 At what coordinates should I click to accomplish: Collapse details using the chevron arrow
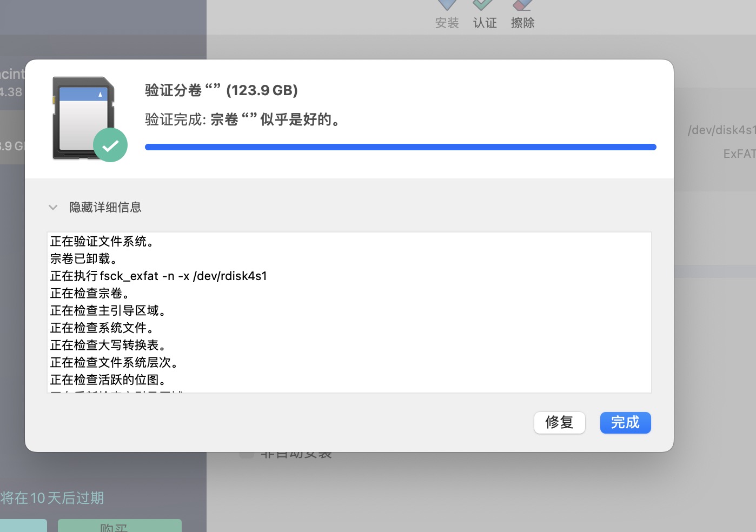53,207
